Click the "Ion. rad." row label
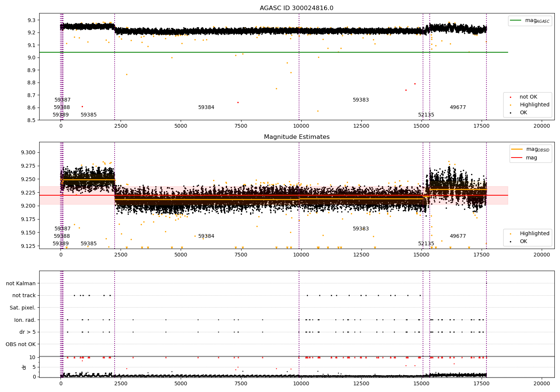560x392 pixels. 25,320
